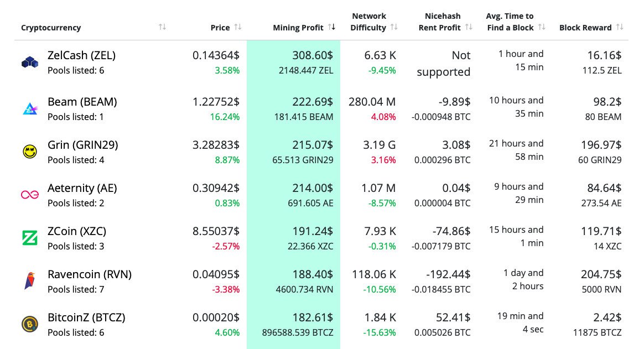Click the 52.41$ Nicehash rent profit

click(x=453, y=317)
